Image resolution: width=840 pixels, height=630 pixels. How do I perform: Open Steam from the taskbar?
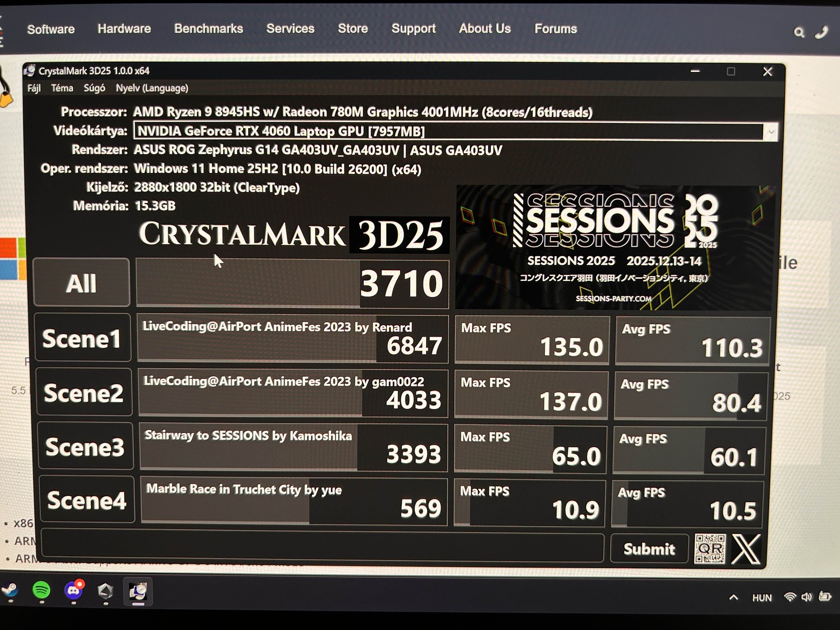click(10, 591)
